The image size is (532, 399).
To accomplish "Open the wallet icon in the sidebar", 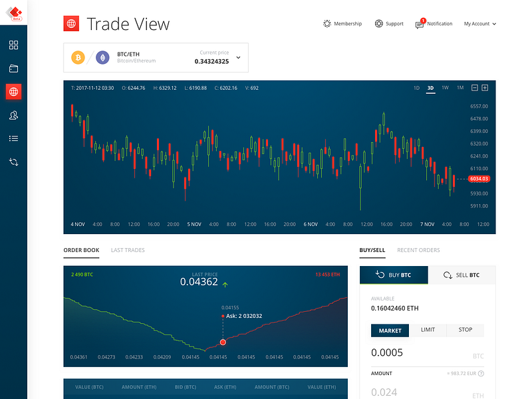I will point(15,68).
